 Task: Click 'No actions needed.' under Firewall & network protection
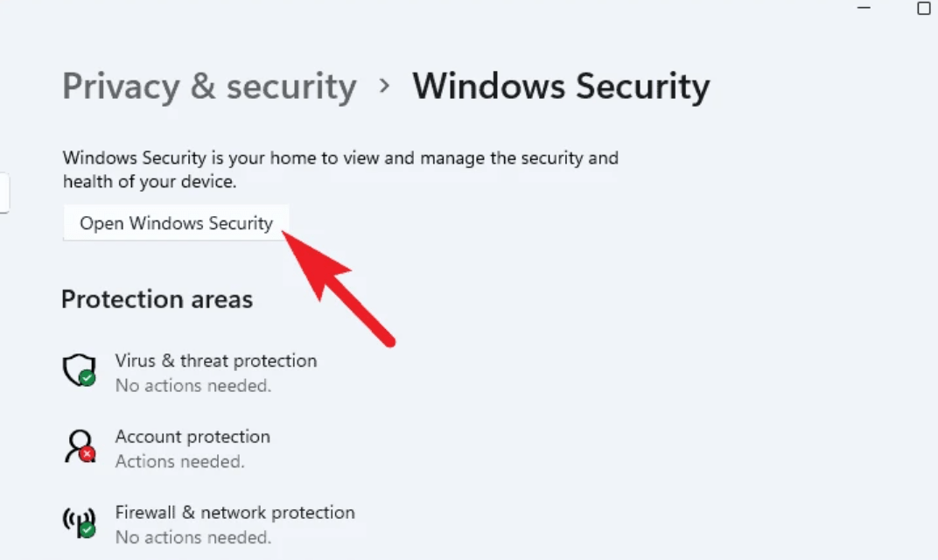pos(192,537)
